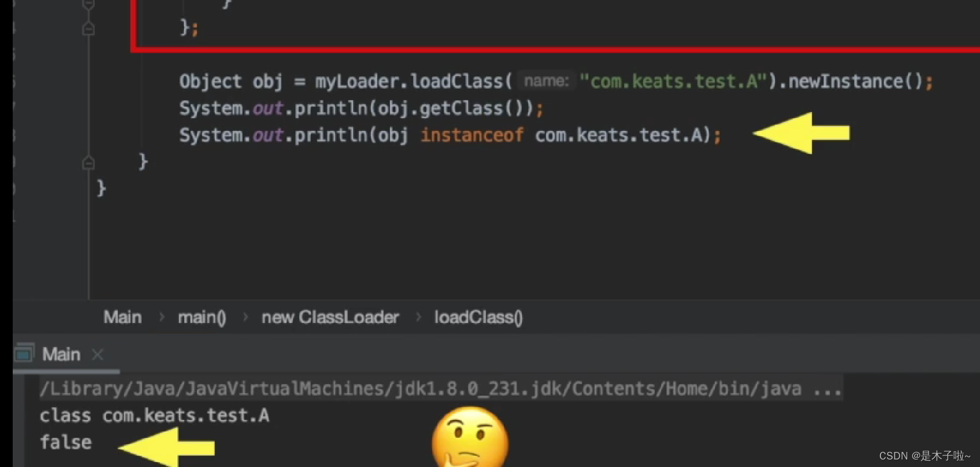Viewport: 980px width, 467px height.
Task: Click the run window icon beside Main
Action: (x=24, y=353)
